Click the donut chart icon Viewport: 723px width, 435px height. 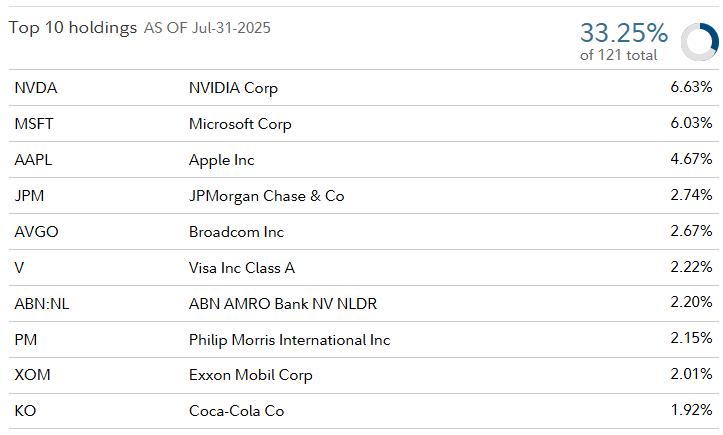(x=698, y=41)
